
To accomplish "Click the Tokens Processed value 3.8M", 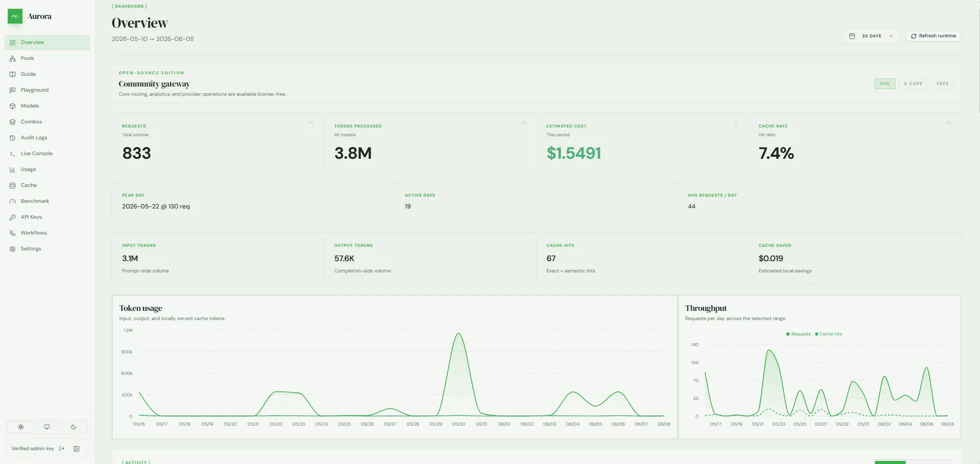I will (x=353, y=153).
